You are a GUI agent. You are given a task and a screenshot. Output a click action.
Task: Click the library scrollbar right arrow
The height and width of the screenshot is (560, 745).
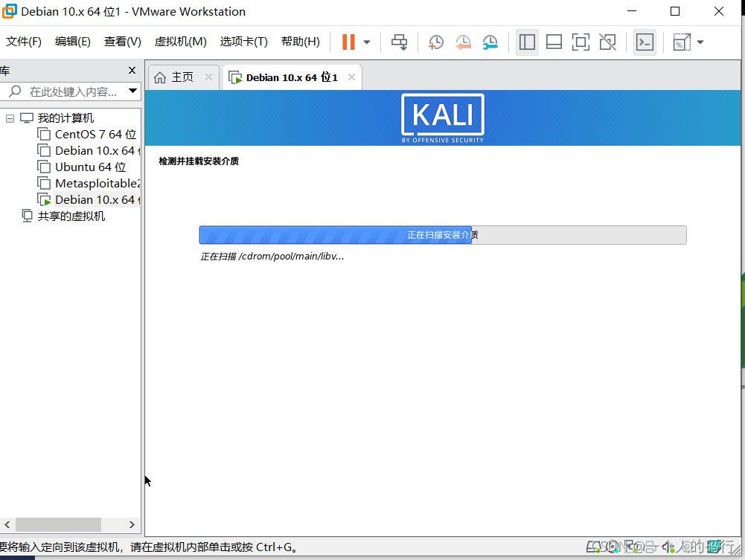tap(132, 524)
